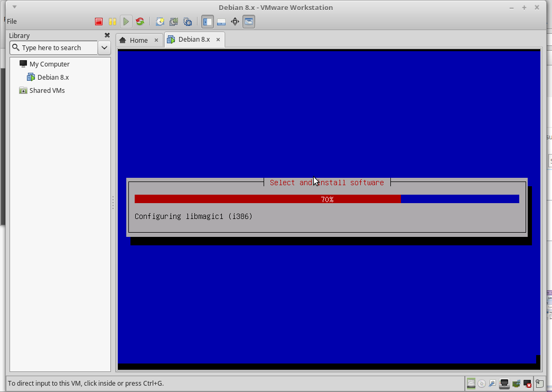This screenshot has height=392, width=552.
Task: Click the hard disk device status icon
Action: click(471, 383)
